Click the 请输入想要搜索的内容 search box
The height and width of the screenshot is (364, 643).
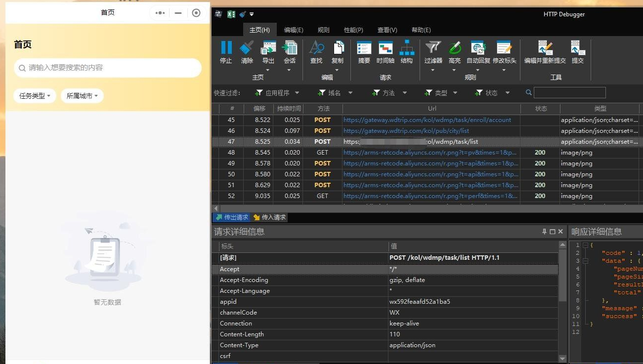107,68
